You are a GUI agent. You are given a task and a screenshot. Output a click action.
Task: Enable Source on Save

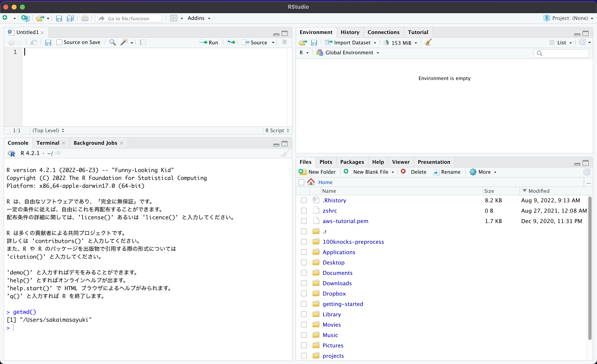(x=59, y=42)
